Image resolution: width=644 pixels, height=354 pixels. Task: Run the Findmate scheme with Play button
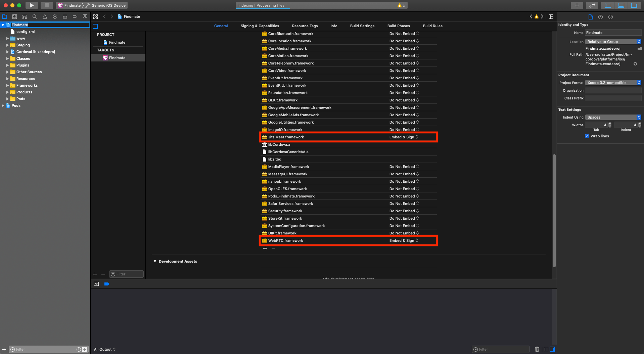(31, 5)
